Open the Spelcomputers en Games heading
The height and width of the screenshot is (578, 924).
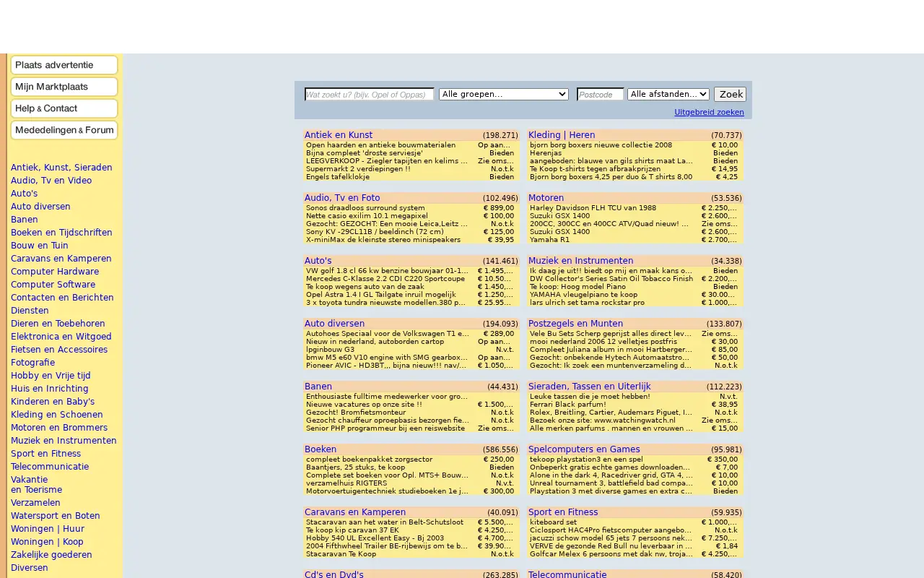pos(584,449)
